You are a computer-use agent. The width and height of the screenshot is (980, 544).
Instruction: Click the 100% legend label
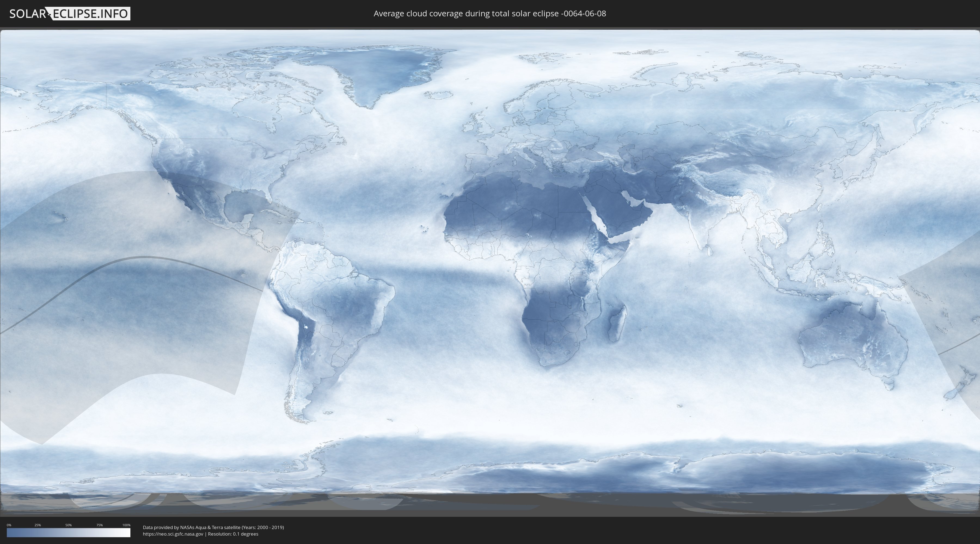126,525
